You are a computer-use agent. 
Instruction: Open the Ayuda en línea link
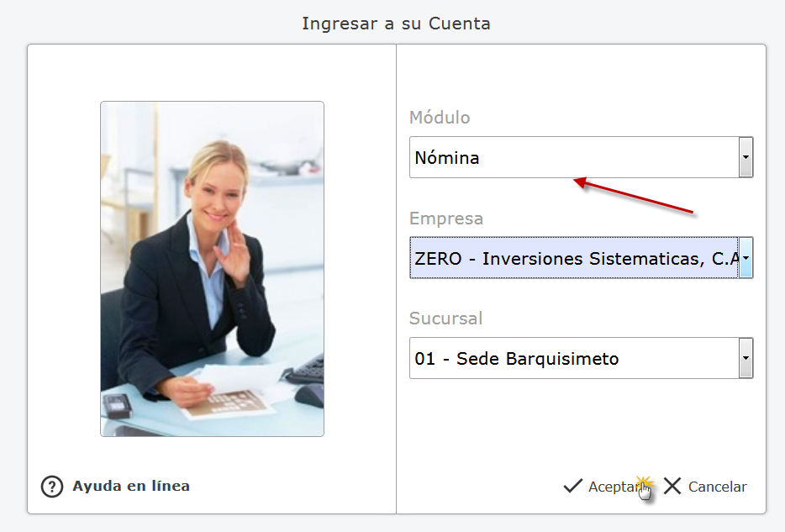pos(131,486)
